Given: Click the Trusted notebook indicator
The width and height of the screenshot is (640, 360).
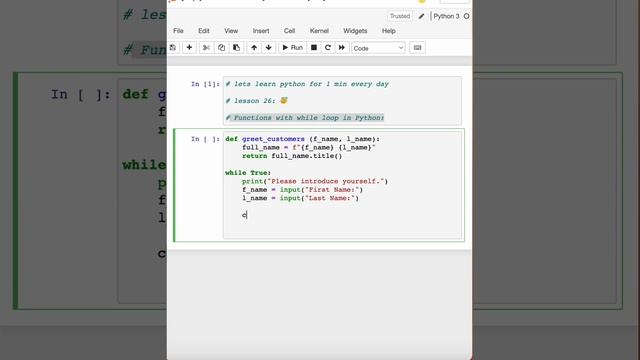Looking at the screenshot, I should point(400,16).
